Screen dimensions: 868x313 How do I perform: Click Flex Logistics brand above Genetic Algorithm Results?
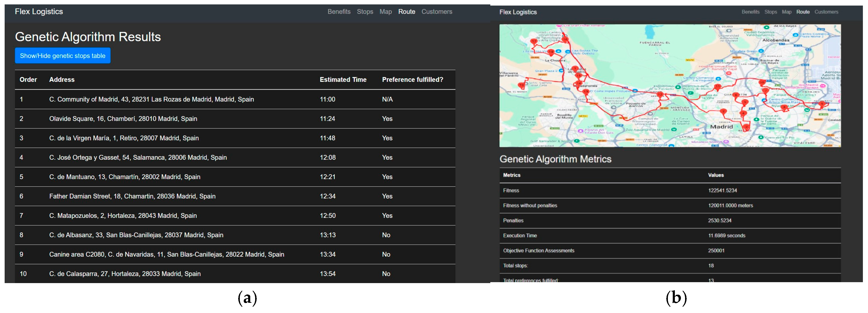point(39,11)
